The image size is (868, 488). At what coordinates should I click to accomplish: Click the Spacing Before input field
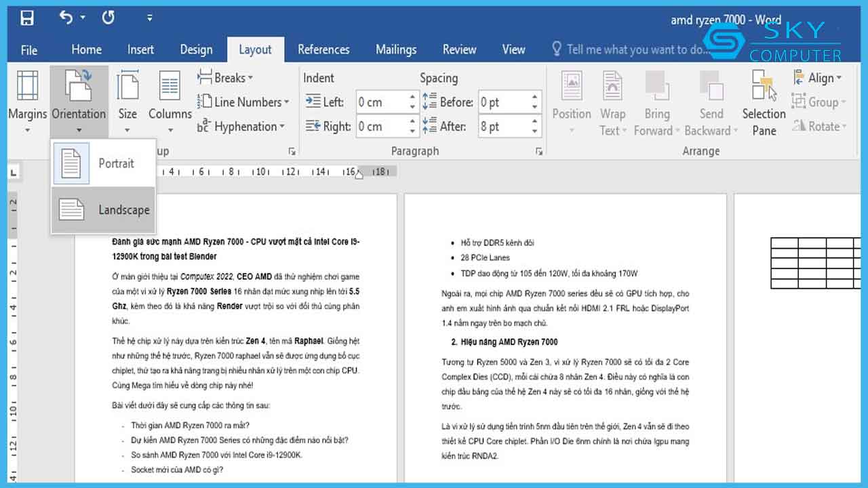503,102
